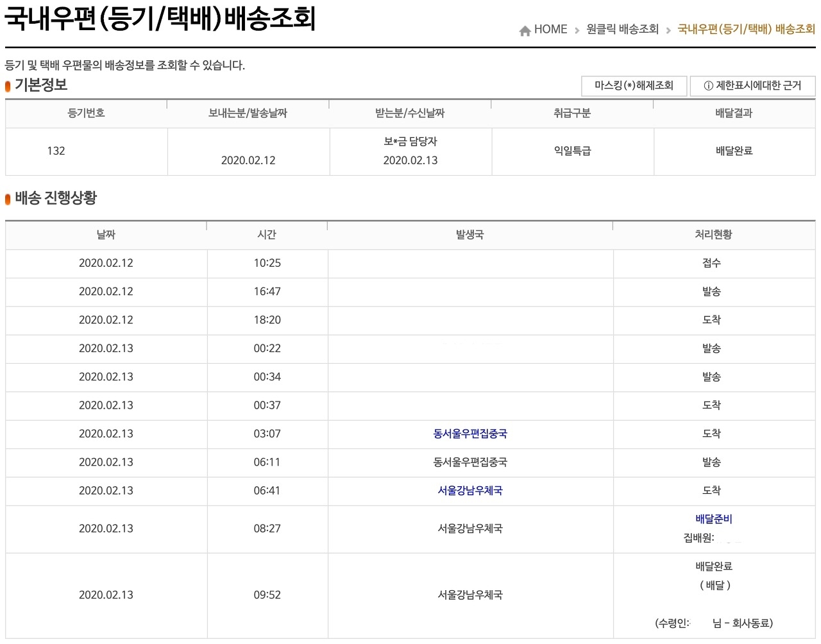Open 국내우편(등기/택배) 배송조회 breadcrumb
Screen dimensions: 821x644
point(747,30)
